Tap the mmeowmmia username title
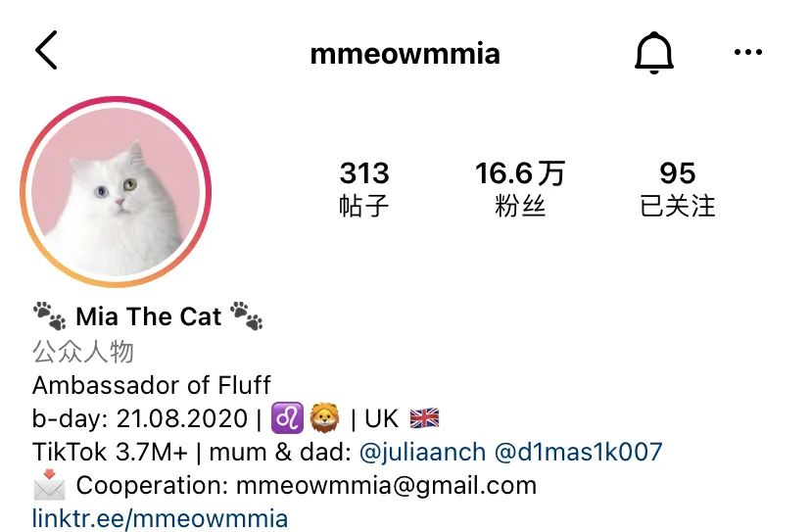 (405, 53)
